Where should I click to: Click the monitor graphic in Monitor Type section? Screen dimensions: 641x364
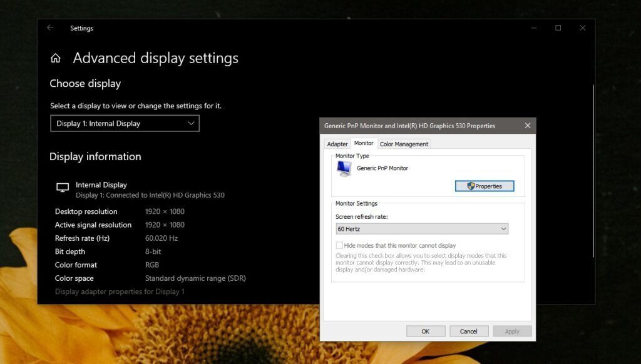point(344,168)
